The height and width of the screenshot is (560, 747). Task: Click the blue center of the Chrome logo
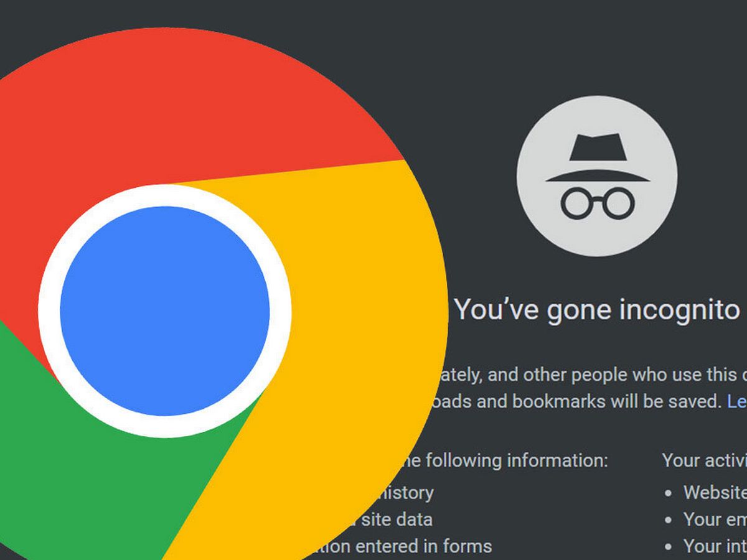point(165,311)
